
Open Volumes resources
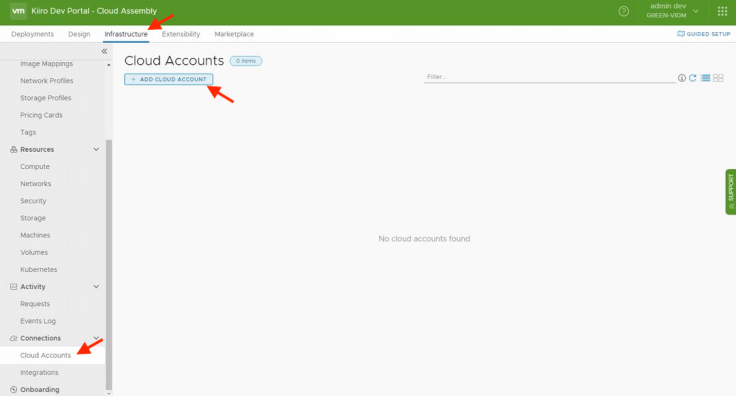(34, 252)
